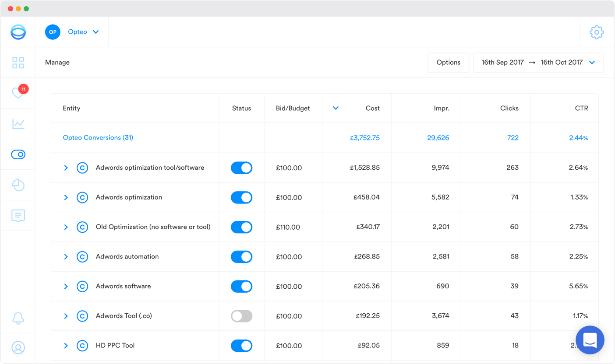615x364 pixels.
Task: Open the performance line chart icon
Action: [x=18, y=124]
